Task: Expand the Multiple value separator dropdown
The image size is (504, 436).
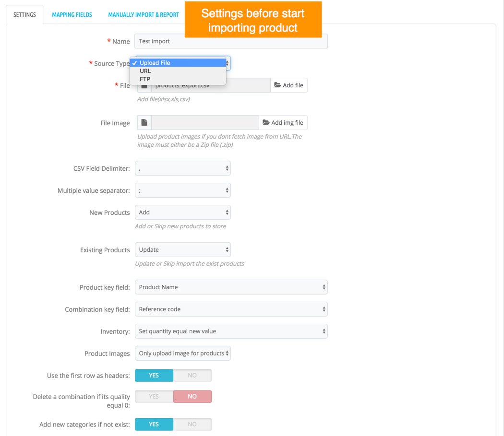Action: pyautogui.click(x=182, y=190)
